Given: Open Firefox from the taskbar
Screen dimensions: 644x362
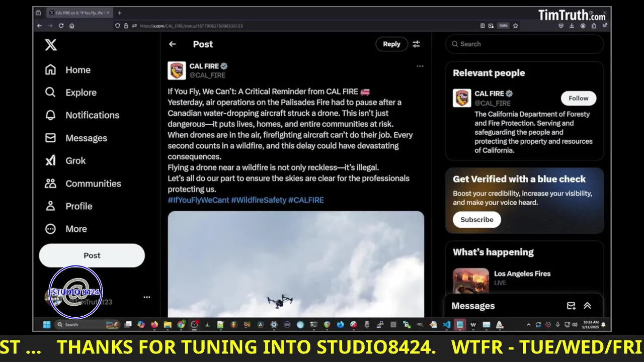Looking at the screenshot, I should click(154, 325).
